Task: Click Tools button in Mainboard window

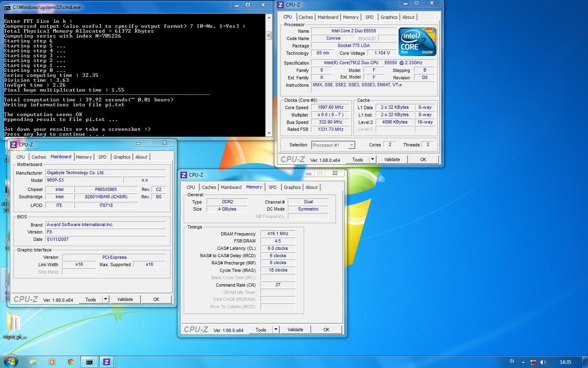Action: 91,299
